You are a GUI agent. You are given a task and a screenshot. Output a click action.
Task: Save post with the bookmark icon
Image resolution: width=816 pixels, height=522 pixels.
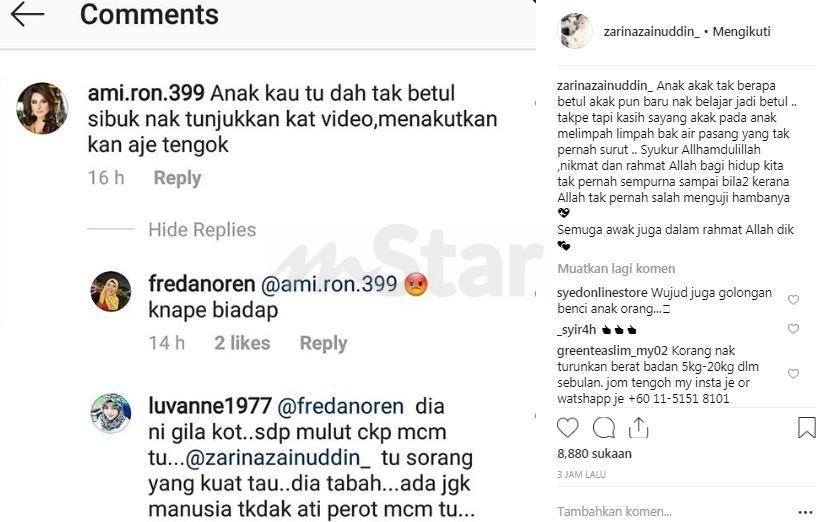point(806,427)
